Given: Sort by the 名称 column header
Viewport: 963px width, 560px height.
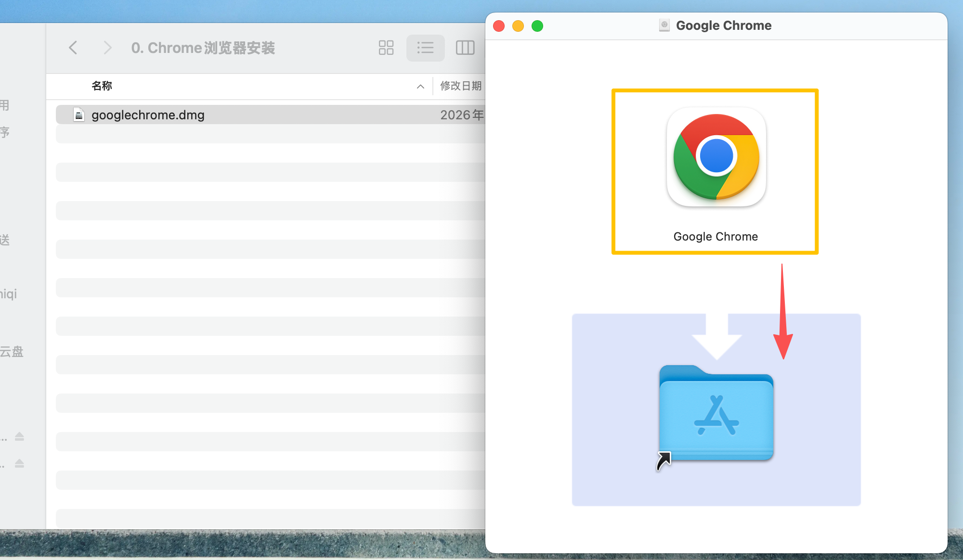Looking at the screenshot, I should [102, 86].
